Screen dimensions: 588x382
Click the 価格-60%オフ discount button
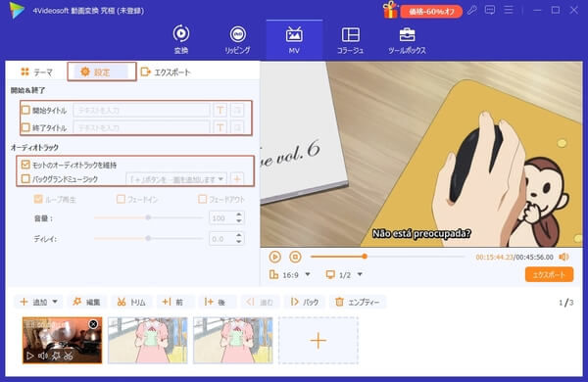click(x=431, y=12)
